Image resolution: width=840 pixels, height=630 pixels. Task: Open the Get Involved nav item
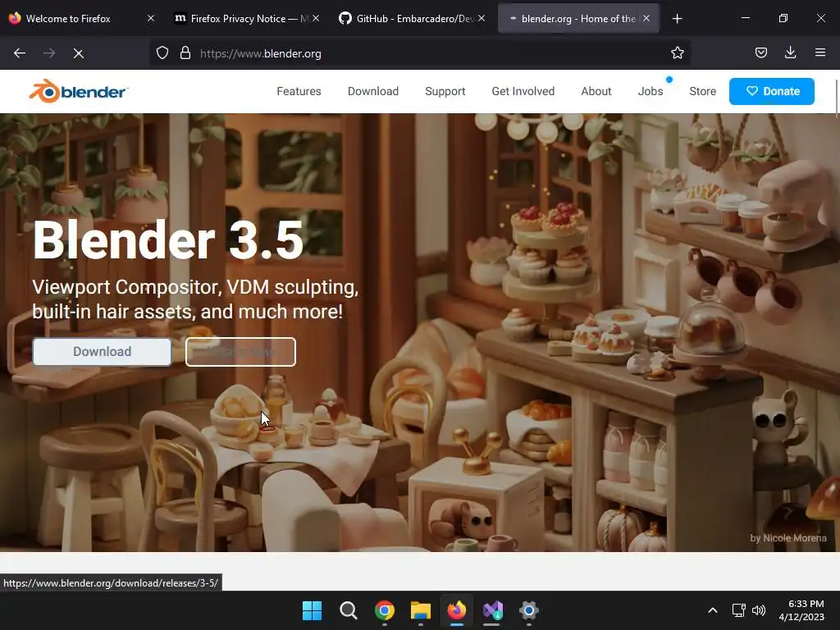(x=523, y=91)
